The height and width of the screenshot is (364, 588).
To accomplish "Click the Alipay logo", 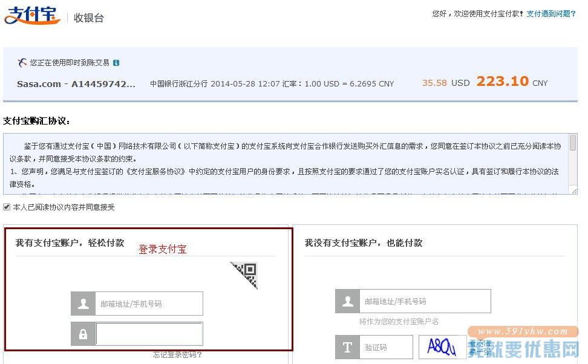I will [32, 15].
